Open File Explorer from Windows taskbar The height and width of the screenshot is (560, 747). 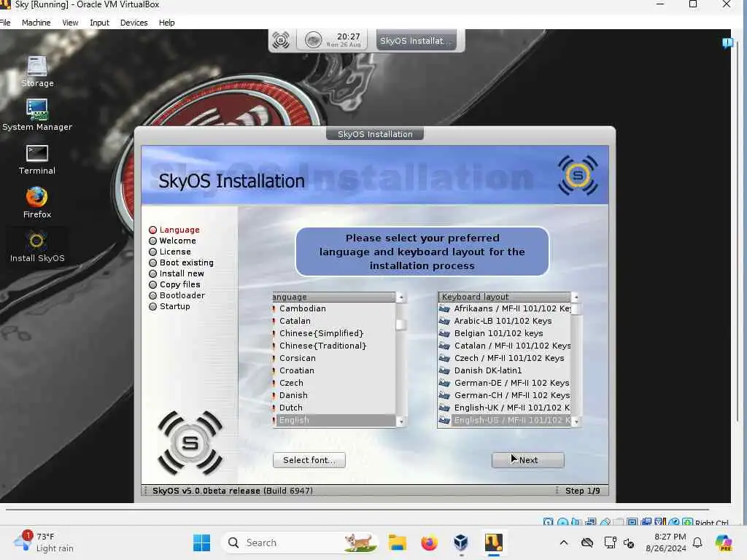coord(397,542)
